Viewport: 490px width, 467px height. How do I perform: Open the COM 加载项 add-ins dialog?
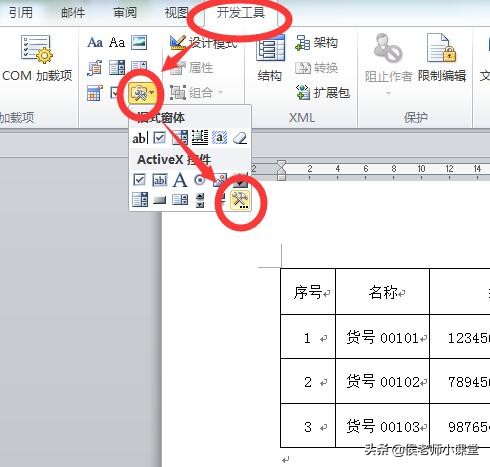36,58
